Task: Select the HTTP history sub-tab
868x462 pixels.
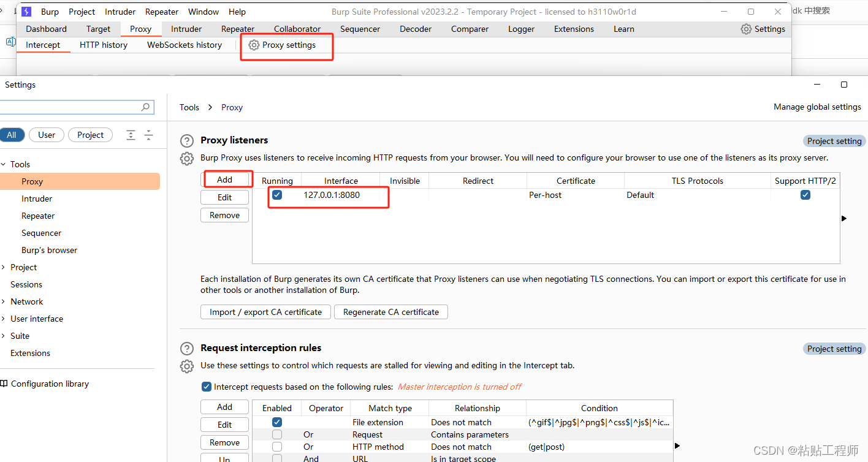Action: [x=104, y=45]
